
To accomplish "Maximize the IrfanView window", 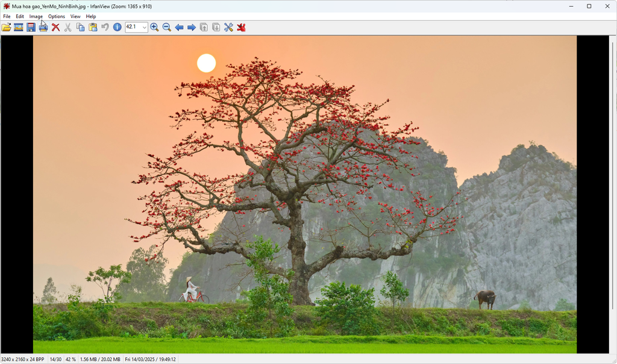I will (589, 6).
